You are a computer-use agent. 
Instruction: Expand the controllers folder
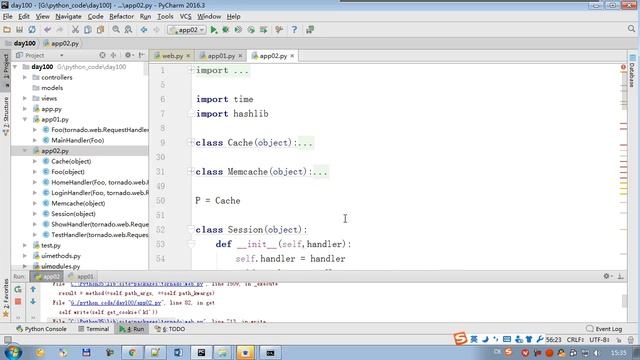click(25, 77)
